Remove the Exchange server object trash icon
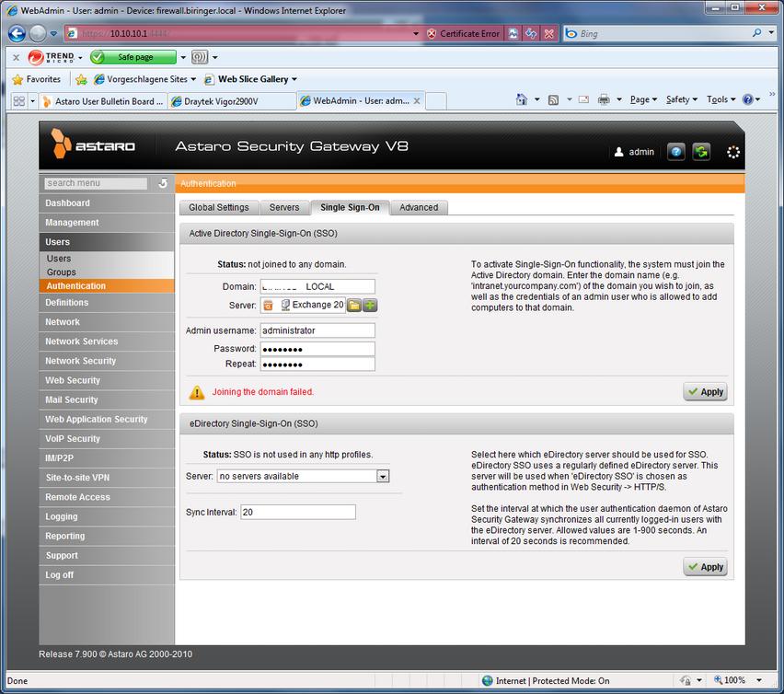The width and height of the screenshot is (784, 694). [x=269, y=305]
